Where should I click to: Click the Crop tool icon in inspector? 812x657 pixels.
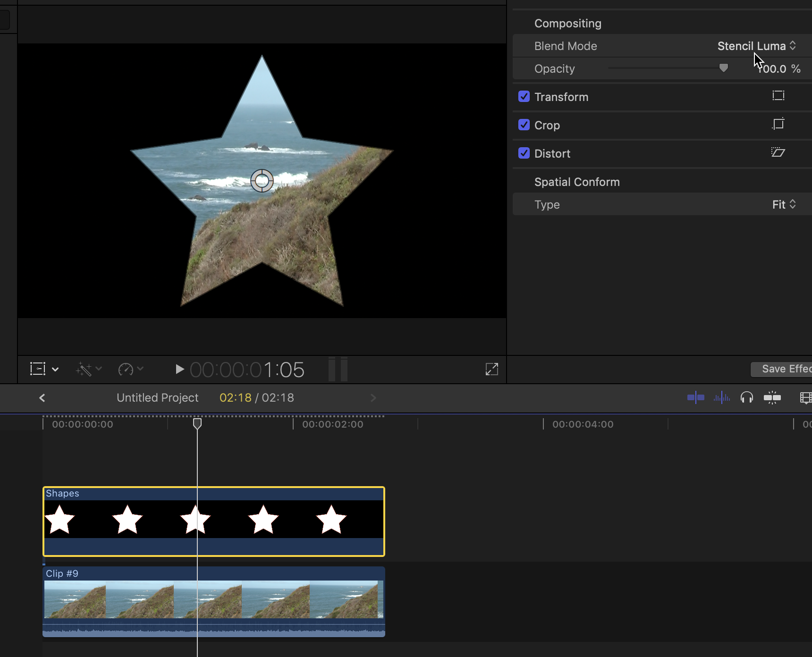click(778, 124)
